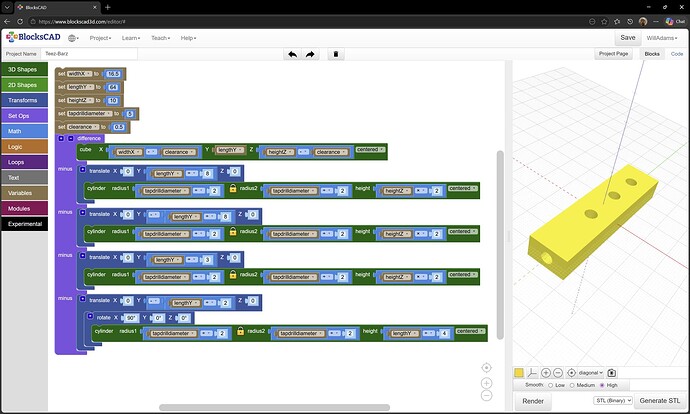The width and height of the screenshot is (690, 414).
Task: Click the padlock on the rotated cylinder block
Action: (x=240, y=331)
